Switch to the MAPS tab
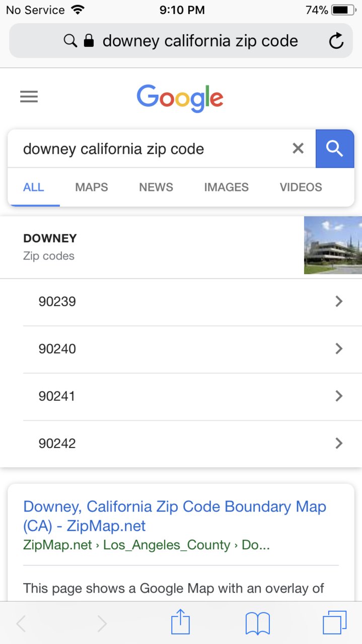This screenshot has width=362, height=644. tap(92, 187)
